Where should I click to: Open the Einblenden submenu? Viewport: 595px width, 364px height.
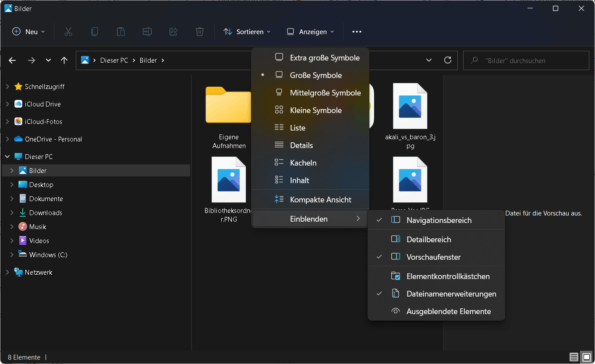coord(310,219)
